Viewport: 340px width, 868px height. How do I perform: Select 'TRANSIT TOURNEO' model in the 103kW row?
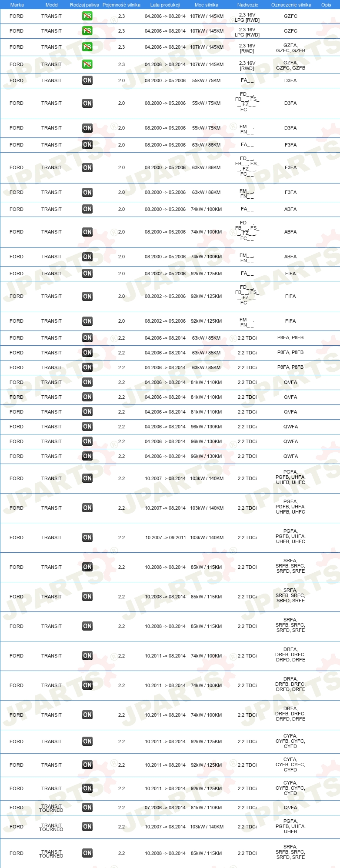tap(51, 827)
